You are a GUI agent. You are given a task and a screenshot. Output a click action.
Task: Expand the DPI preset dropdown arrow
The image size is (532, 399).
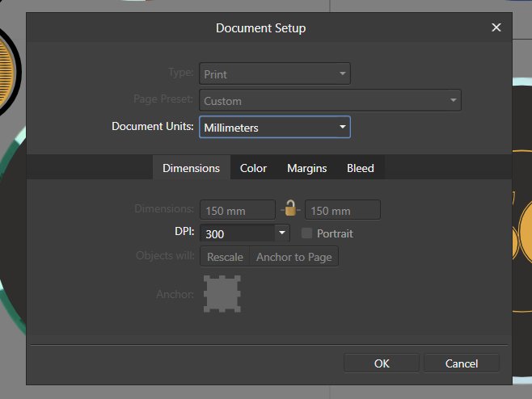(282, 233)
